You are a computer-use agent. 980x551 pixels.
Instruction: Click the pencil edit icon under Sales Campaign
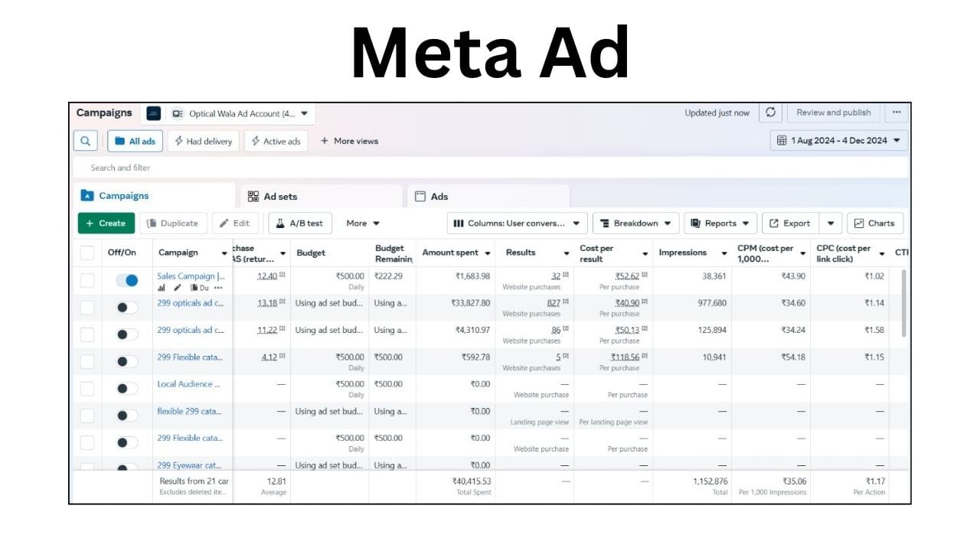[x=178, y=288]
